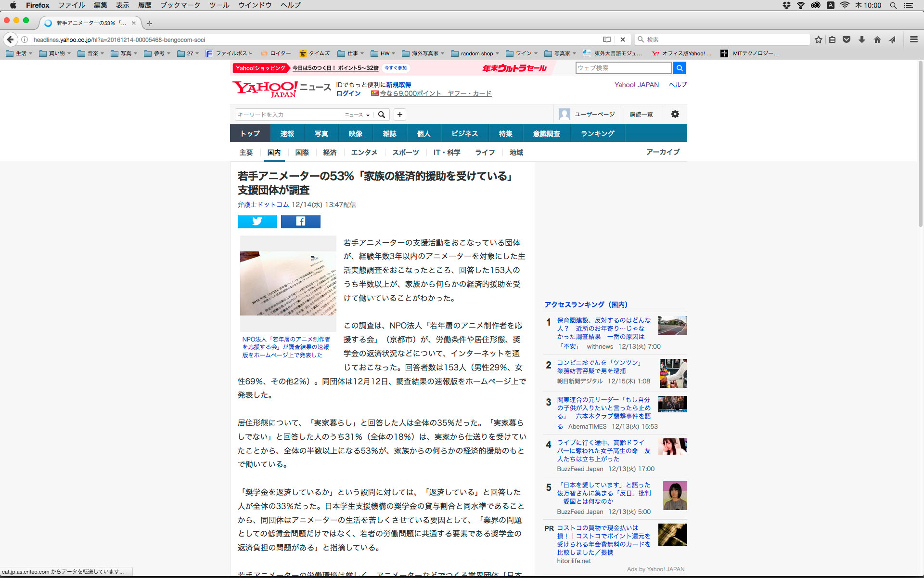Open the 弁護士ドットコム source link
Viewport: 924px width, 578px height.
pyautogui.click(x=263, y=205)
